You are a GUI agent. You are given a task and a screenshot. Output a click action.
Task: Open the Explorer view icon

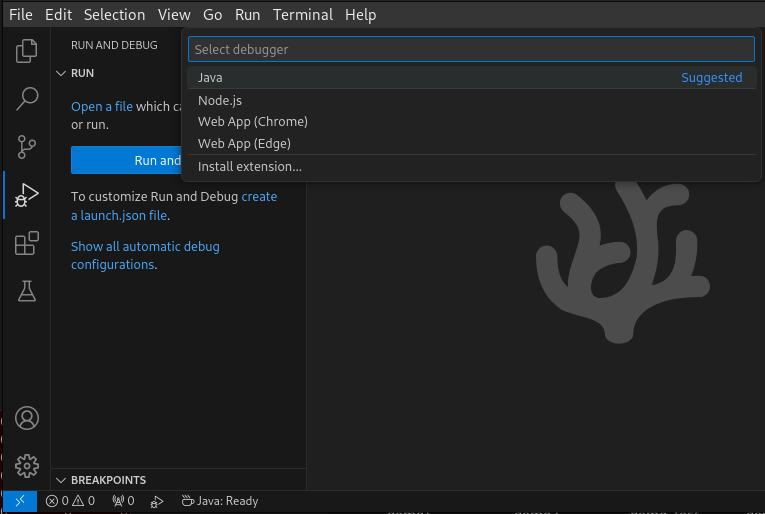[x=26, y=51]
